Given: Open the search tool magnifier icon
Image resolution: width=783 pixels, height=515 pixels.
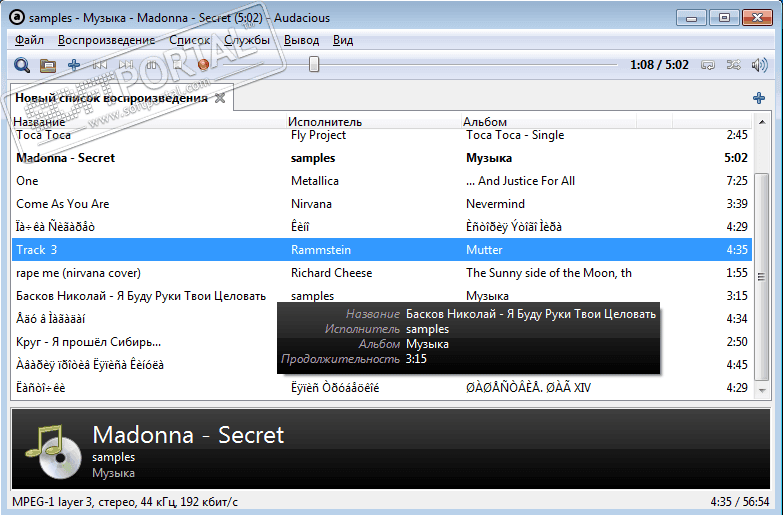Looking at the screenshot, I should (x=22, y=65).
